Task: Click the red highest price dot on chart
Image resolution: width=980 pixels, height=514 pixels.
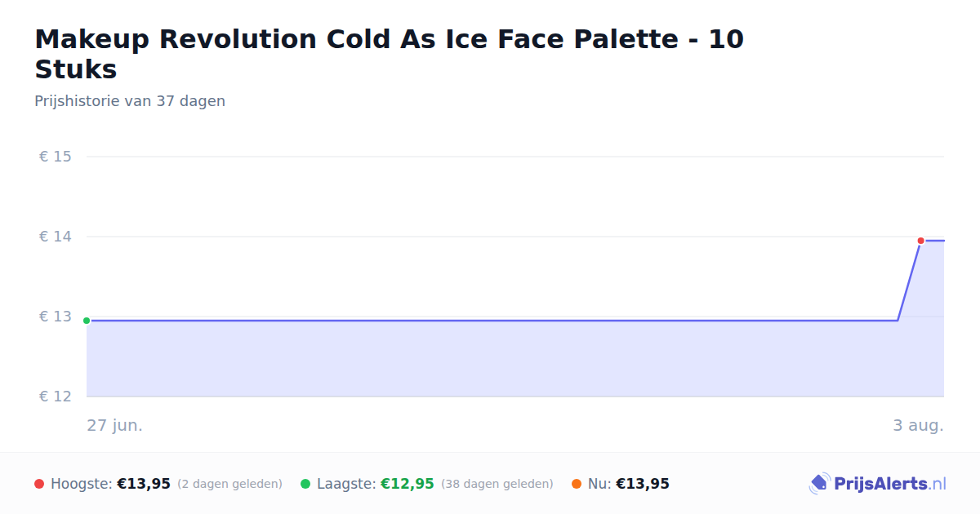Action: click(x=920, y=241)
